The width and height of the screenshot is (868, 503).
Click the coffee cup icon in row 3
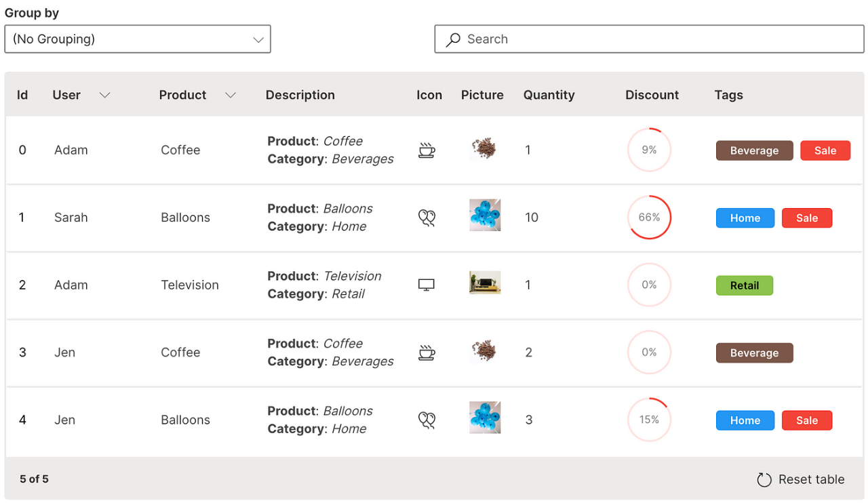[x=427, y=353]
